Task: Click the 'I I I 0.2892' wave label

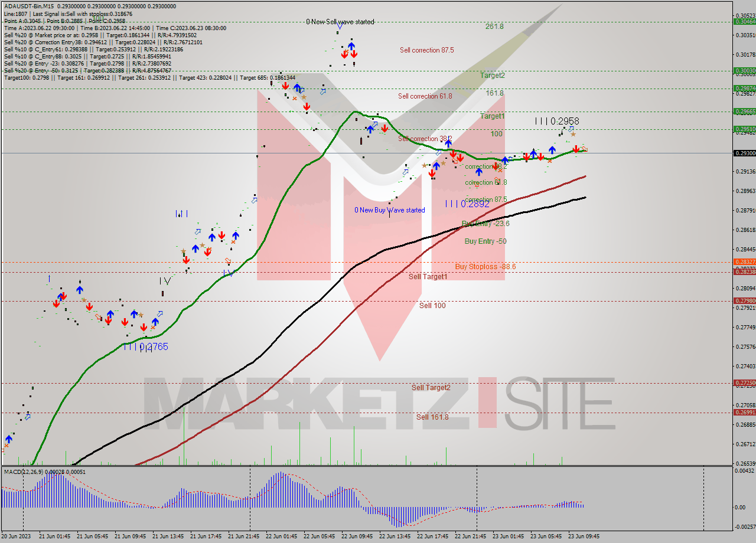Action: point(468,204)
